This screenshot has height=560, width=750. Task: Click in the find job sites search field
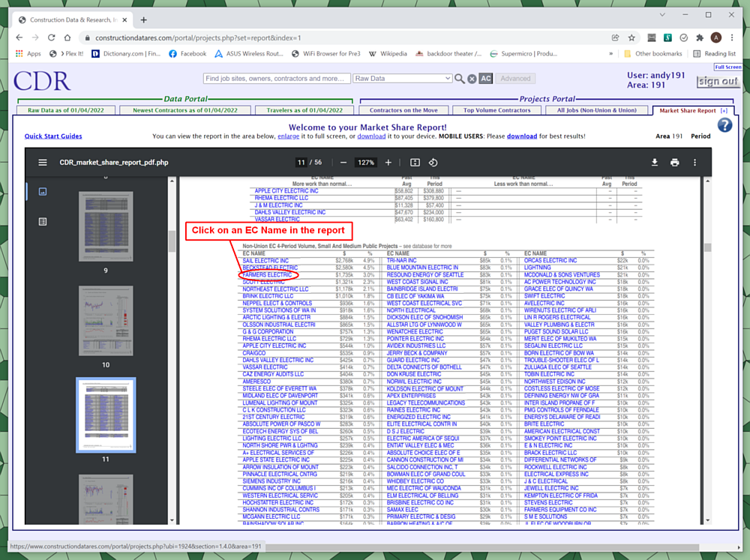277,79
